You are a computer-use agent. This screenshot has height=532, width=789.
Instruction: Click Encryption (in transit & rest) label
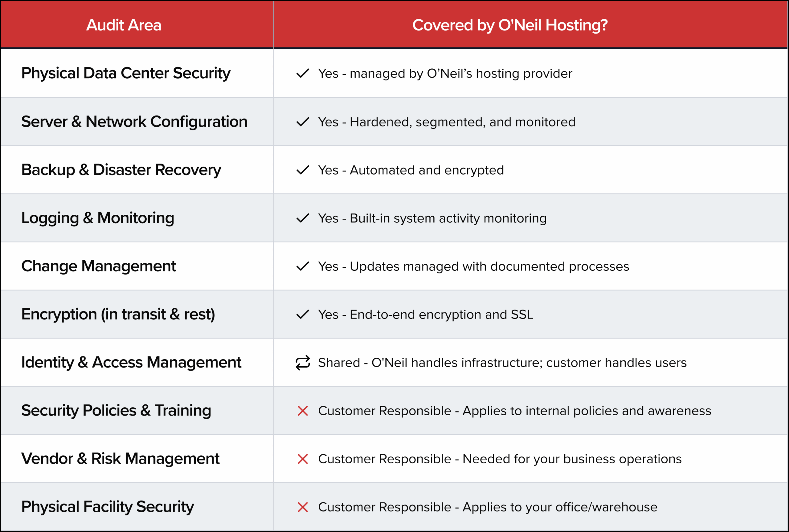pos(118,315)
